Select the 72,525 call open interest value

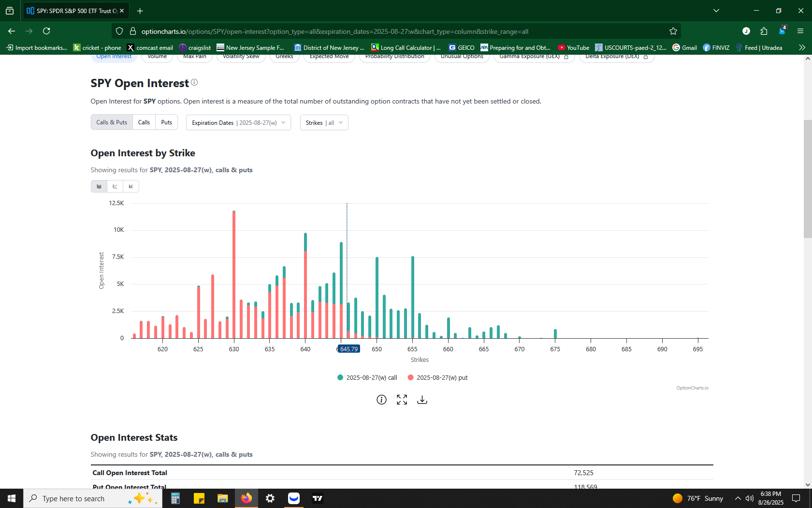584,473
